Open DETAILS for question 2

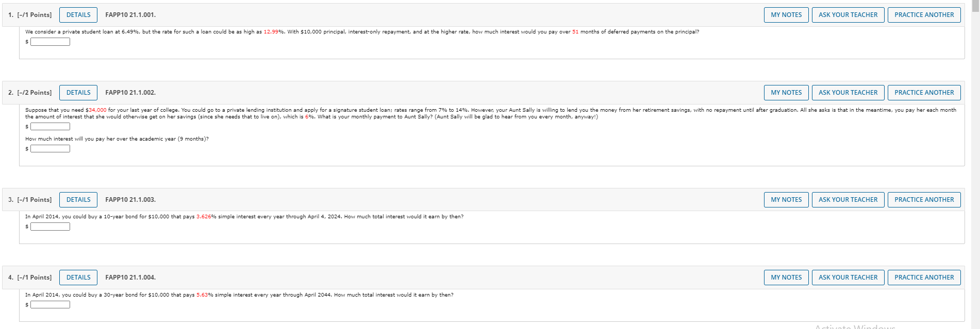[x=78, y=92]
